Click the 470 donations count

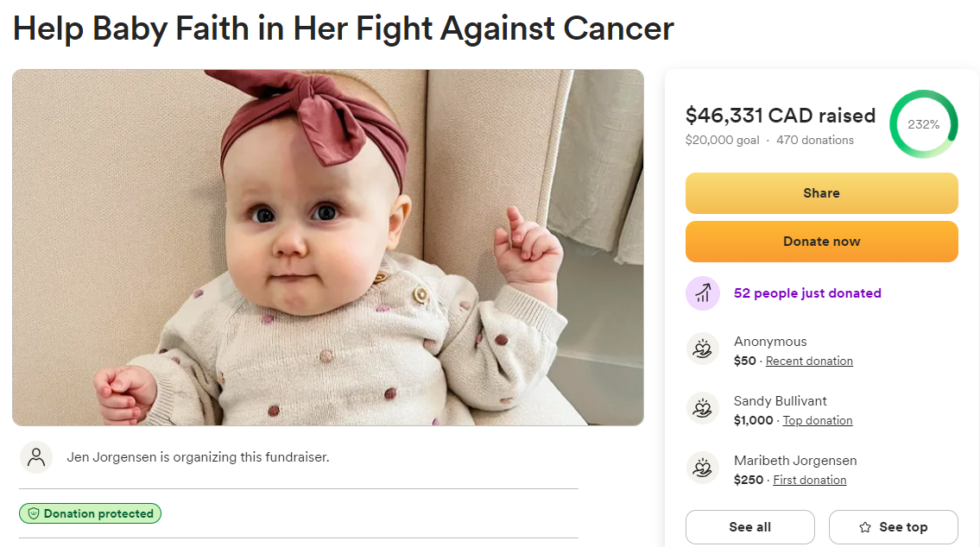click(x=814, y=141)
